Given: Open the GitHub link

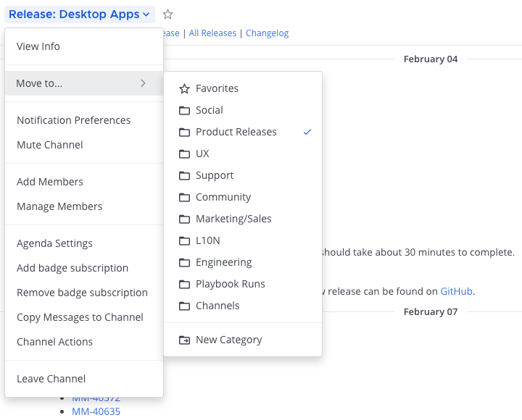Looking at the screenshot, I should [457, 291].
